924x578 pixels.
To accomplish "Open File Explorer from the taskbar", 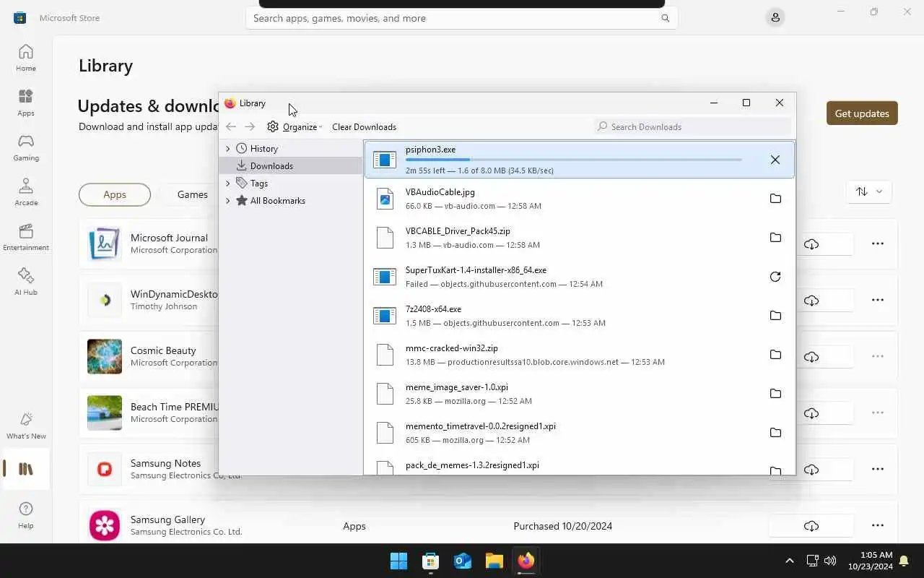I will [x=494, y=561].
